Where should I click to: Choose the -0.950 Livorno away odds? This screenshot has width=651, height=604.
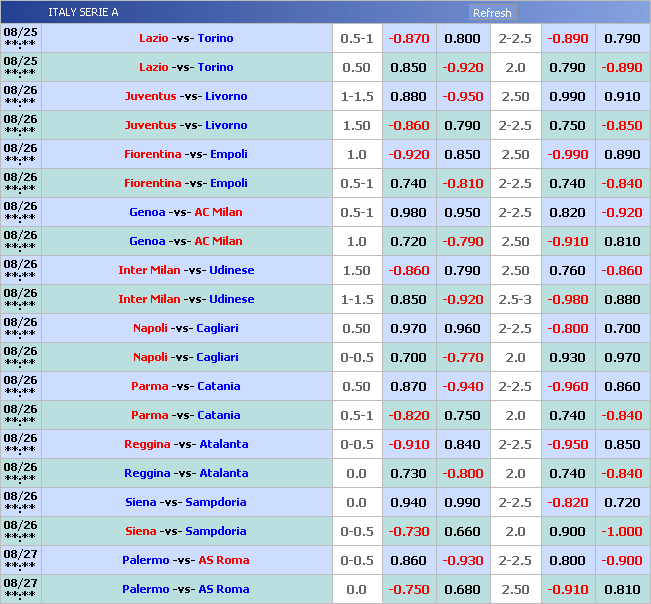(462, 96)
